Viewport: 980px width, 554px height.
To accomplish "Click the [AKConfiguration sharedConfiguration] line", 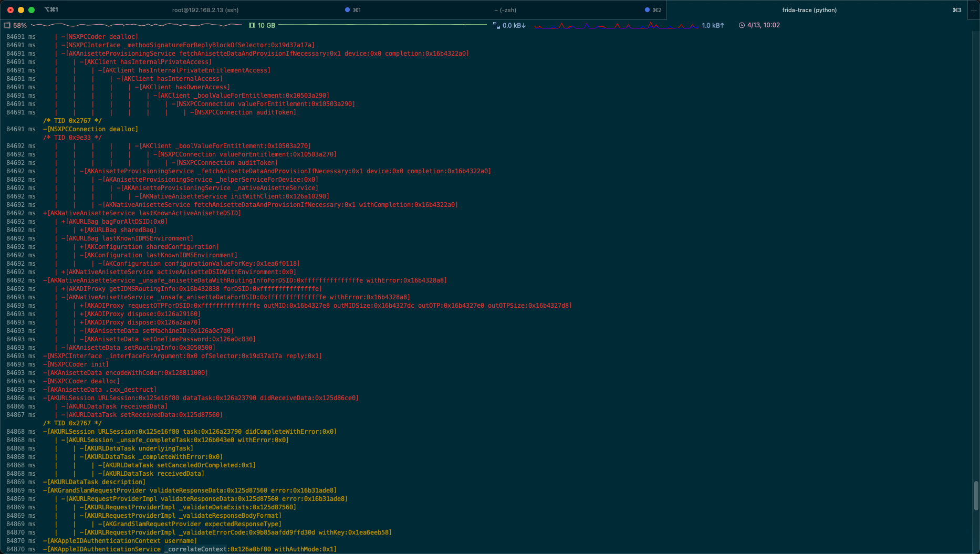I will [149, 247].
